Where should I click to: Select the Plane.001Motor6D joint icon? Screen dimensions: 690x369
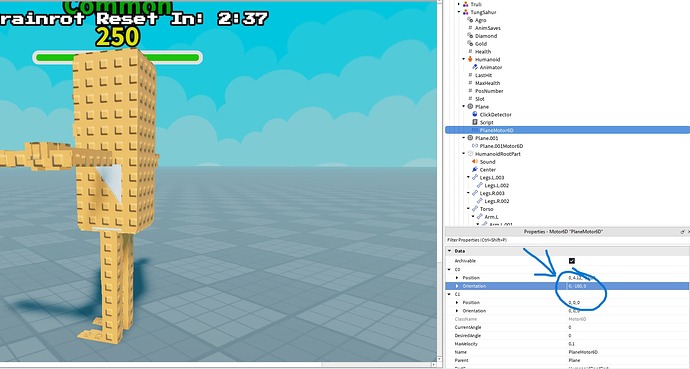pyautogui.click(x=475, y=146)
